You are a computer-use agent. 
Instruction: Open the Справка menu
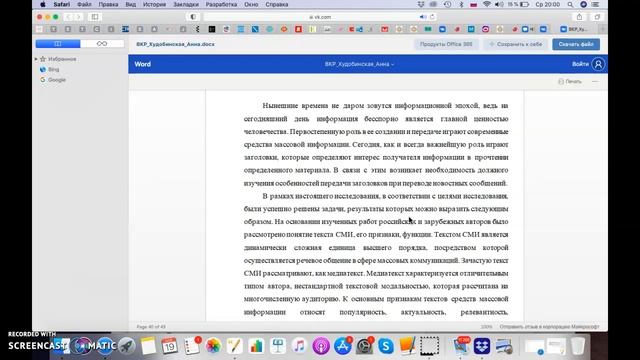point(277,4)
